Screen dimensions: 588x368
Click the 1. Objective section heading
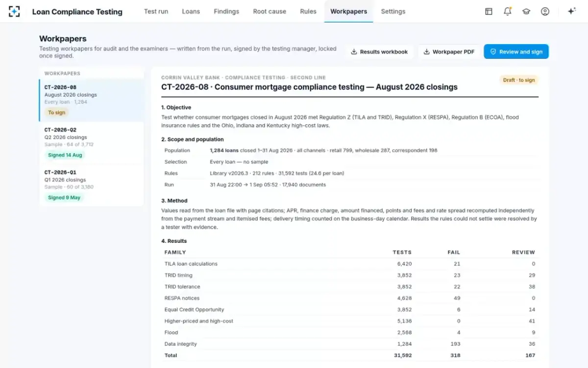[176, 107]
